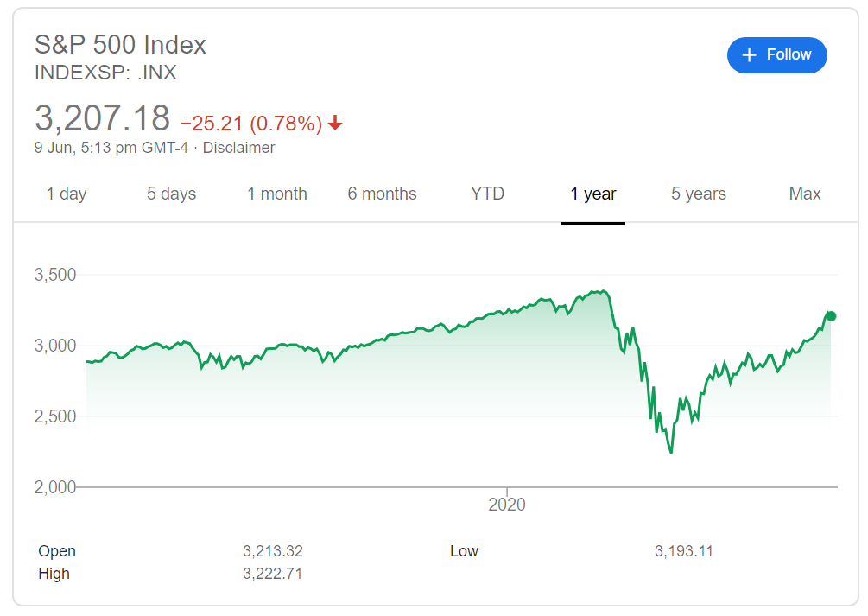Select the 5 days range tab
This screenshot has width=868, height=616.
pos(171,194)
